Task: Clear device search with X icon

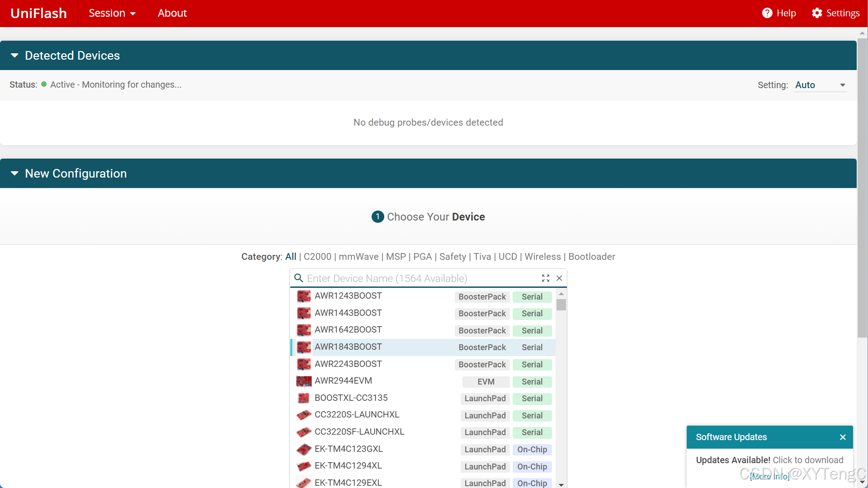Action: coord(559,278)
